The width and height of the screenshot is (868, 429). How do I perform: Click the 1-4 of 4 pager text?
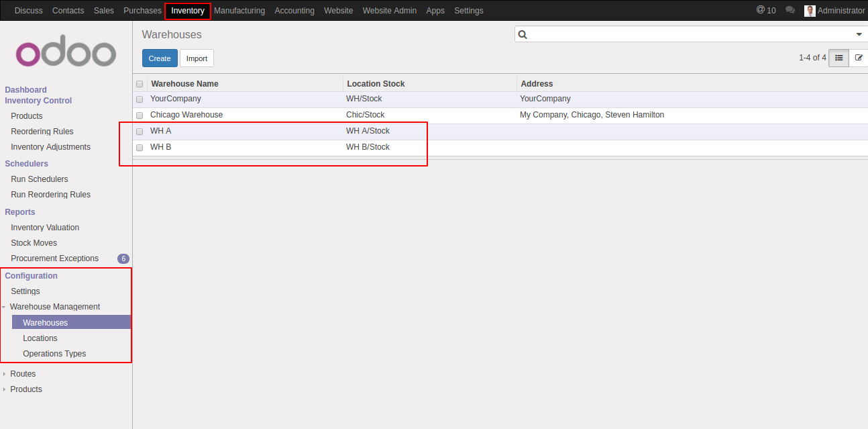812,58
